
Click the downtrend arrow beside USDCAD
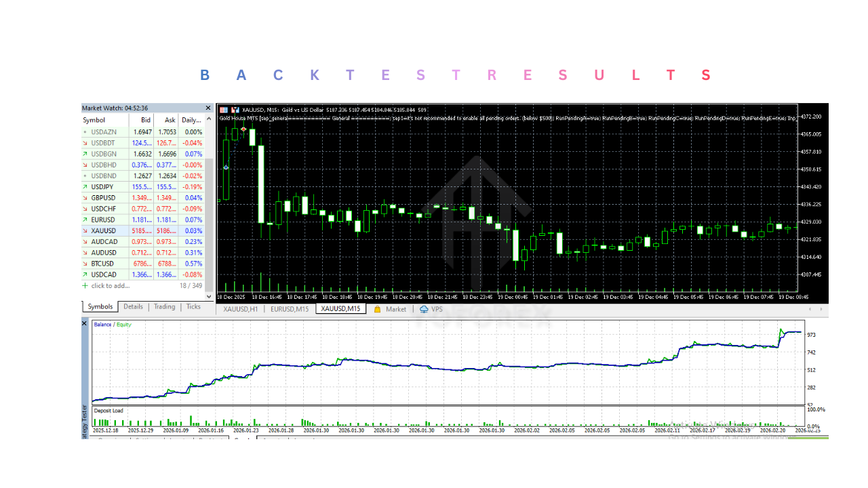click(85, 274)
